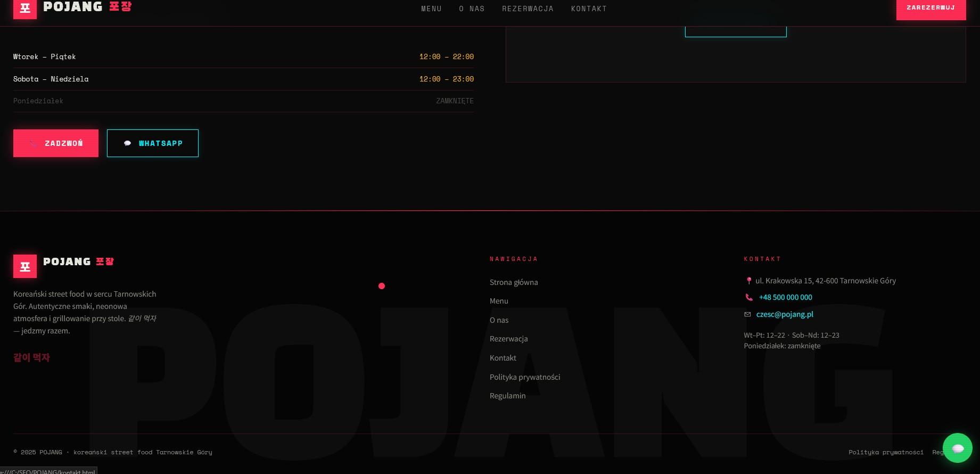The image size is (980, 474).
Task: Click the © 2025 POJANG copyright text
Action: coord(113,452)
